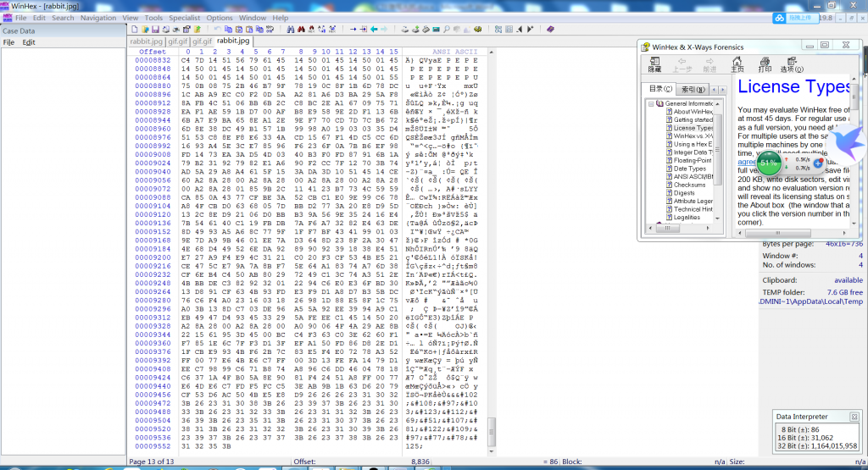Click the hex editor vertical scrollbar thumb
The width and height of the screenshot is (868, 470).
point(491,431)
